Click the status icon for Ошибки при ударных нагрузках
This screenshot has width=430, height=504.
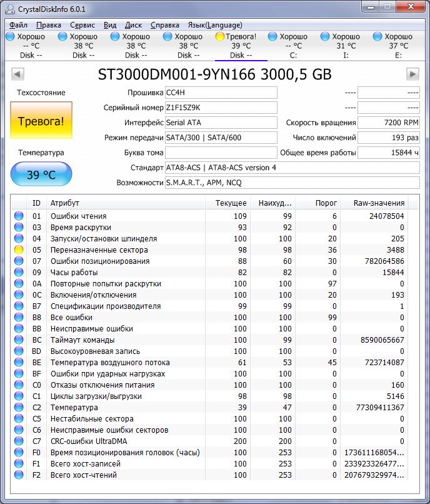point(19,373)
